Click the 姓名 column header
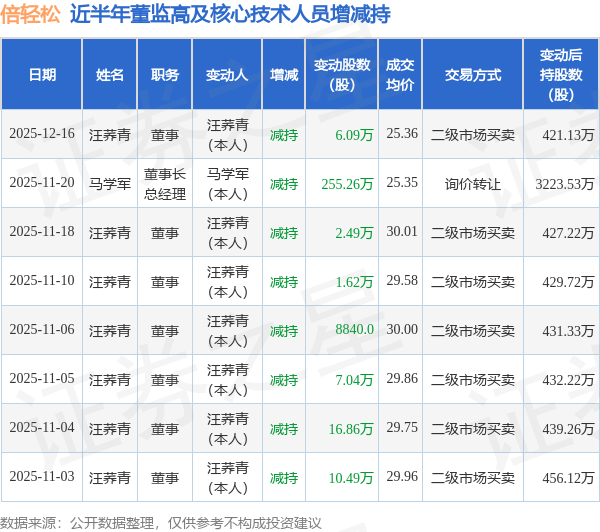 pos(110,75)
